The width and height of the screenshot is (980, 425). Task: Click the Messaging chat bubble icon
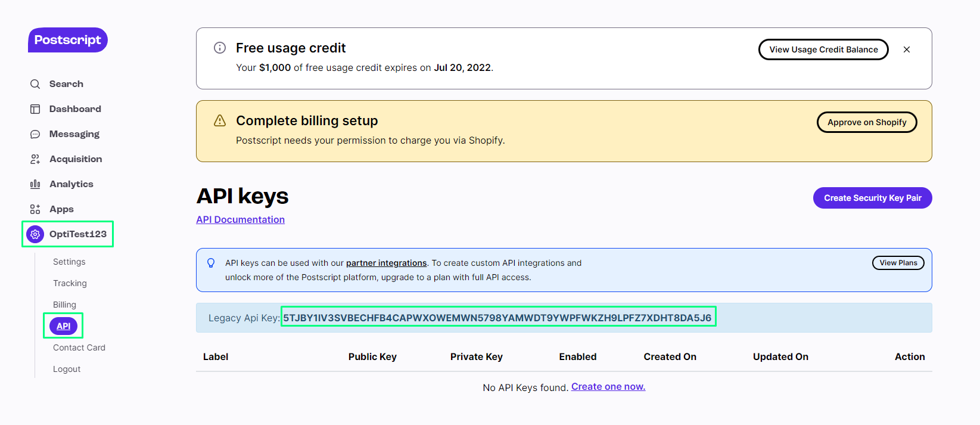[35, 134]
